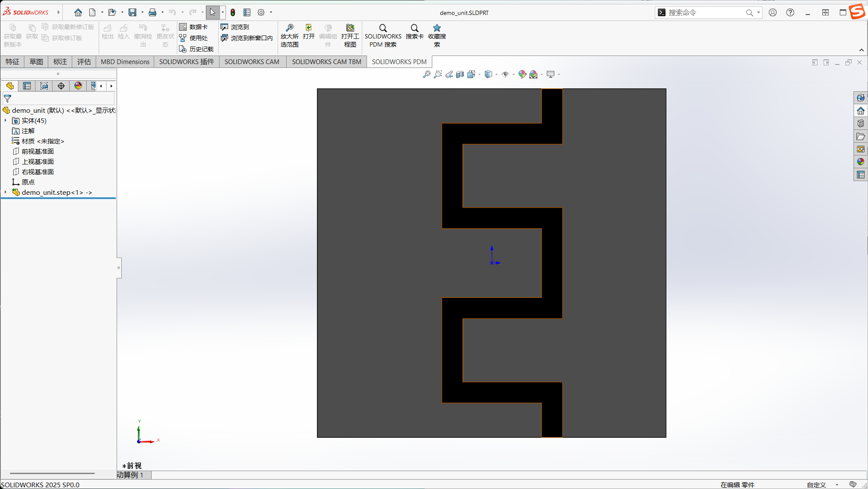
Task: Open the Section View tool
Action: (460, 74)
